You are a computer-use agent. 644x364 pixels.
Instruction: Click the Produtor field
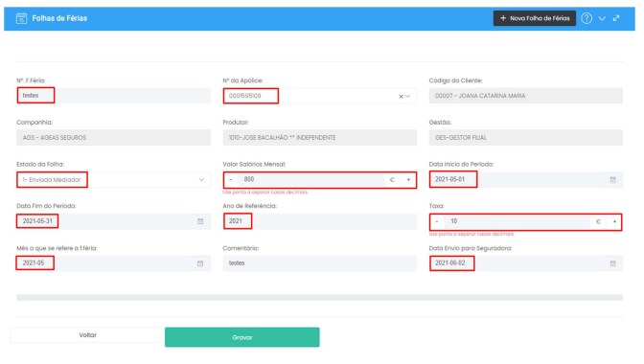[x=319, y=138]
